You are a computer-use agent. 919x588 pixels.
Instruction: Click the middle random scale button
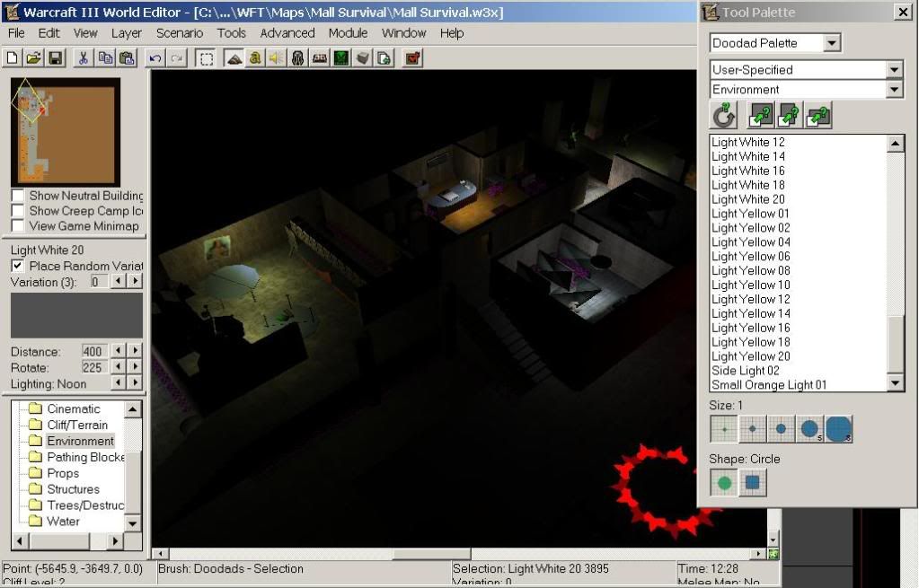click(x=789, y=116)
